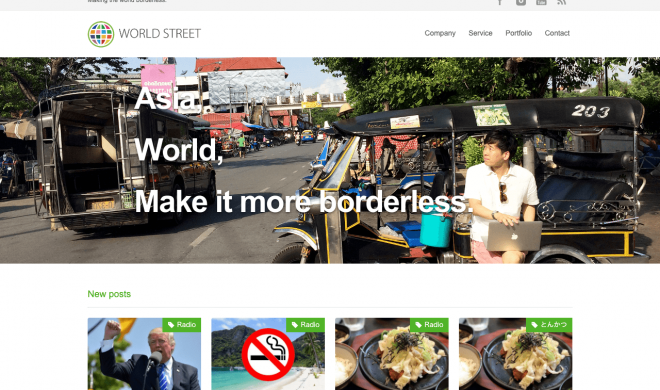Open the Facebook social icon
The width and height of the screenshot is (660, 390).
coord(500,2)
